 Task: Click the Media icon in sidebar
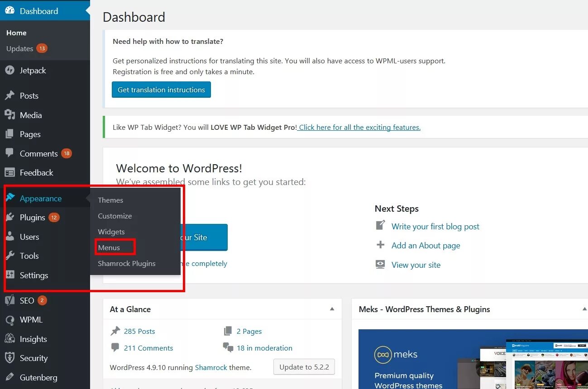point(10,115)
